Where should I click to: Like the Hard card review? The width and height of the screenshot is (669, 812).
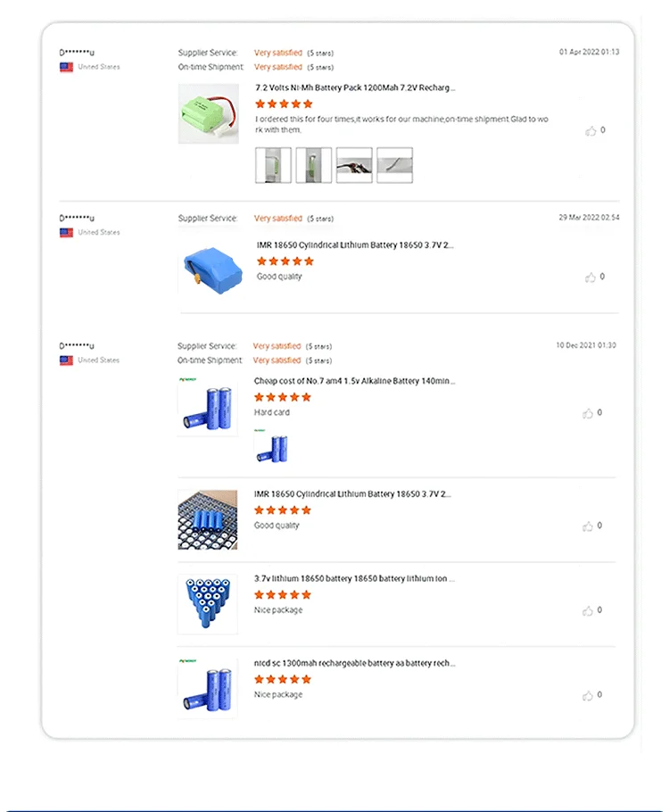click(588, 413)
